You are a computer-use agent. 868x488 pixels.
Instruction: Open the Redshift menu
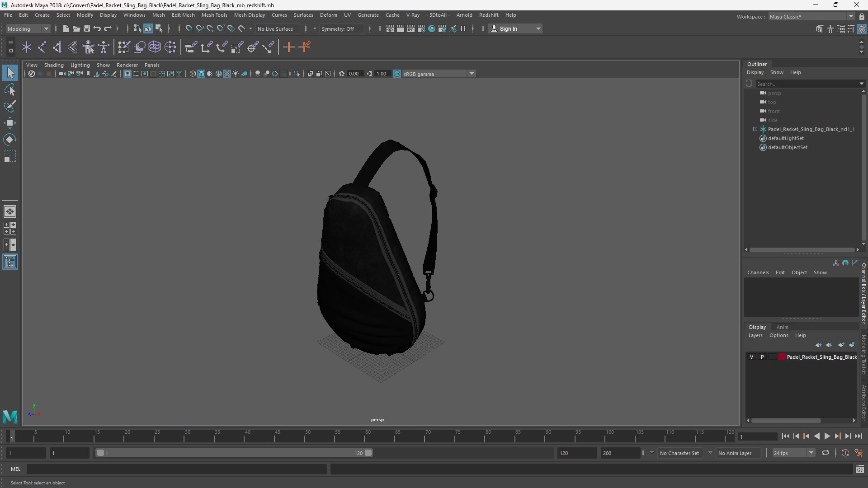[x=489, y=15]
